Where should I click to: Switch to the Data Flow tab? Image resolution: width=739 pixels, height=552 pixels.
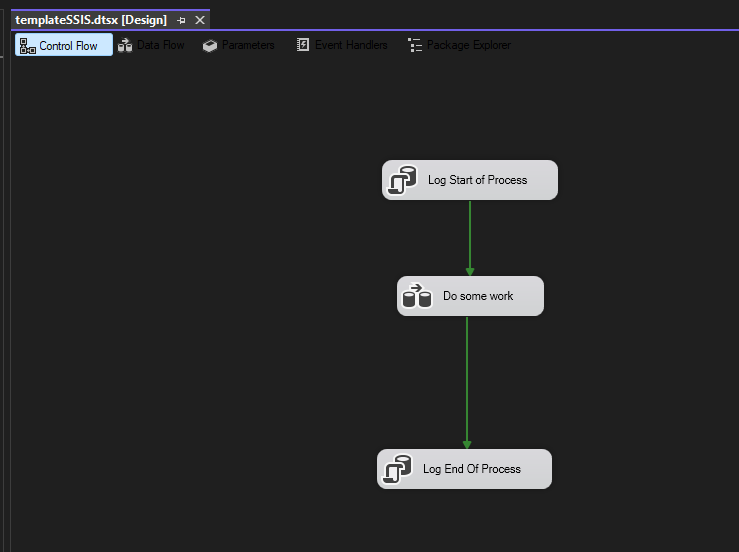pyautogui.click(x=160, y=45)
